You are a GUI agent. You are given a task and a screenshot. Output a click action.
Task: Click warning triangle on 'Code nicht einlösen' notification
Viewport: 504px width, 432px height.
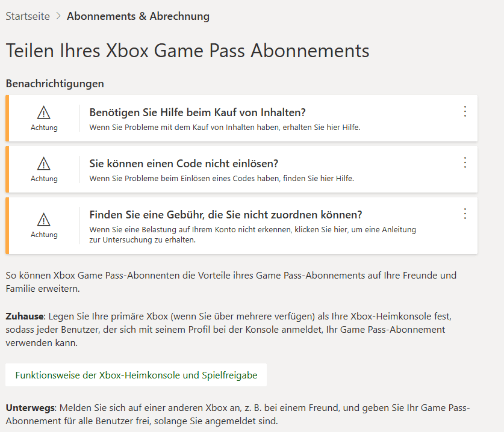pos(44,164)
